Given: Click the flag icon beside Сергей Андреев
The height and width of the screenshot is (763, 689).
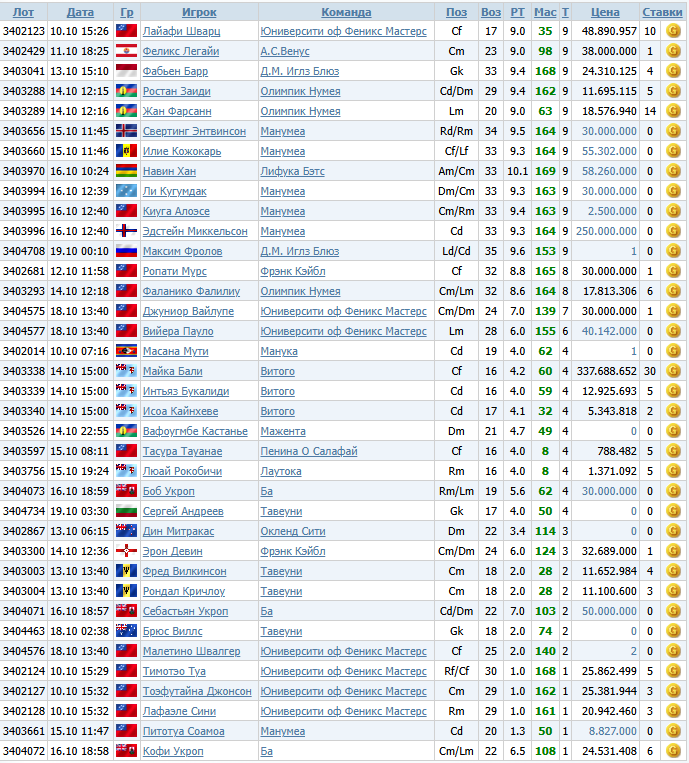Looking at the screenshot, I should point(126,511).
